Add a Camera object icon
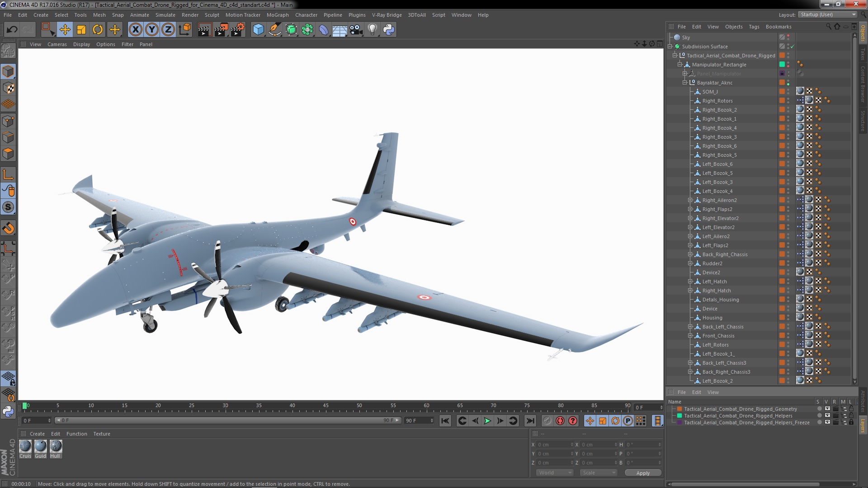This screenshot has height=488, width=868. pos(356,30)
